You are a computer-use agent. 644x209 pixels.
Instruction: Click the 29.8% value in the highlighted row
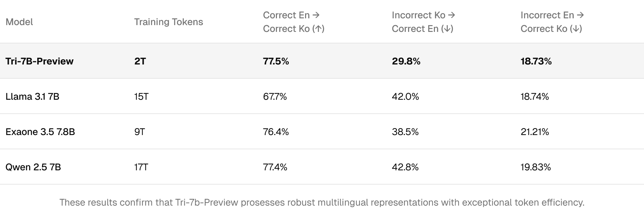(406, 61)
